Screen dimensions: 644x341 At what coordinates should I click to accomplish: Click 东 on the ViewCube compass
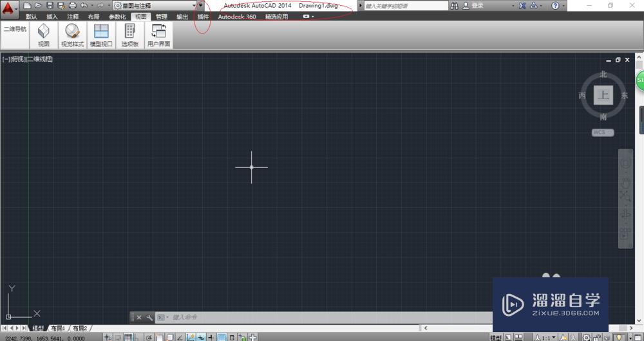coord(624,96)
